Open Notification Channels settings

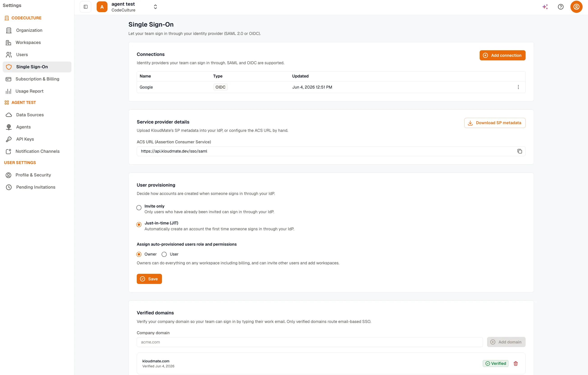[x=37, y=151]
